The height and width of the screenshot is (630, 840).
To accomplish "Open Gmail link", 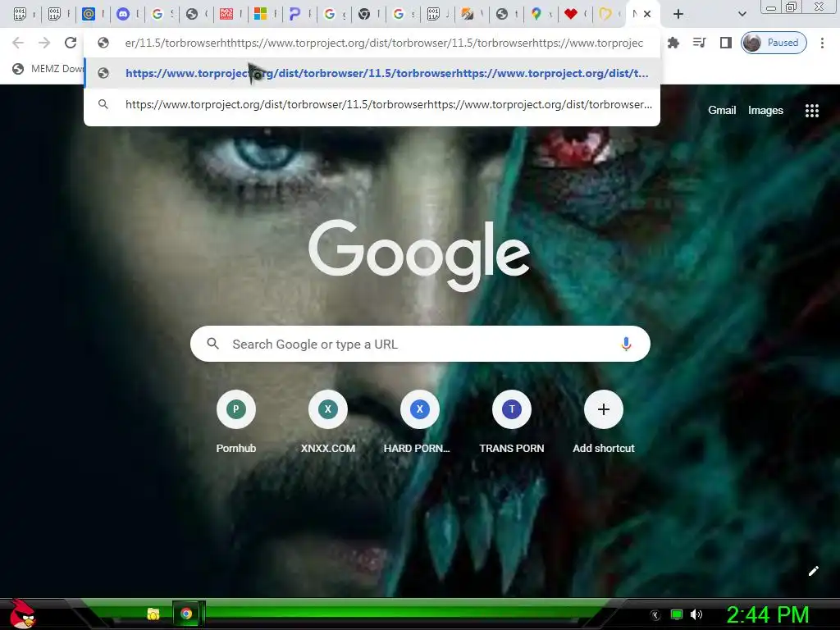I will (722, 111).
